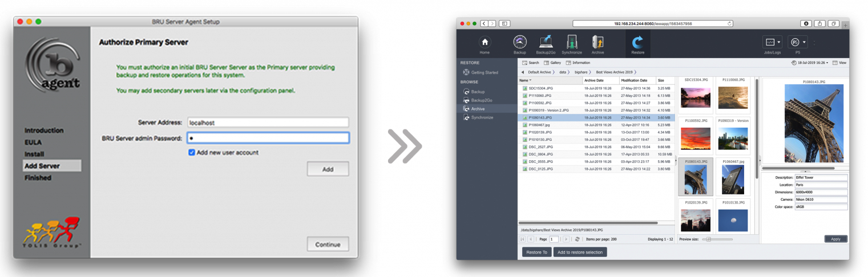Click the Search toolbar button
This screenshot has height=277, width=868.
pos(530,63)
